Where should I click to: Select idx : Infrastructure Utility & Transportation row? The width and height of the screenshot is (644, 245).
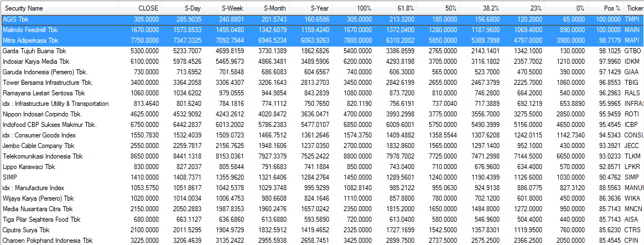[322, 104]
